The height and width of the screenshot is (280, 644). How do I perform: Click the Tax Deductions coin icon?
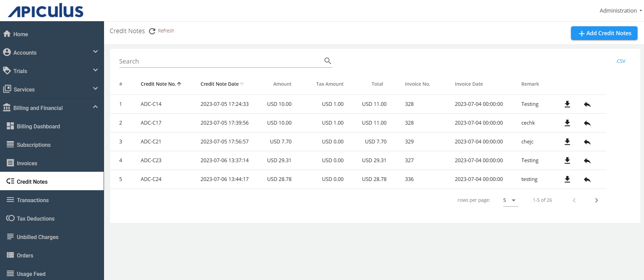(x=11, y=218)
